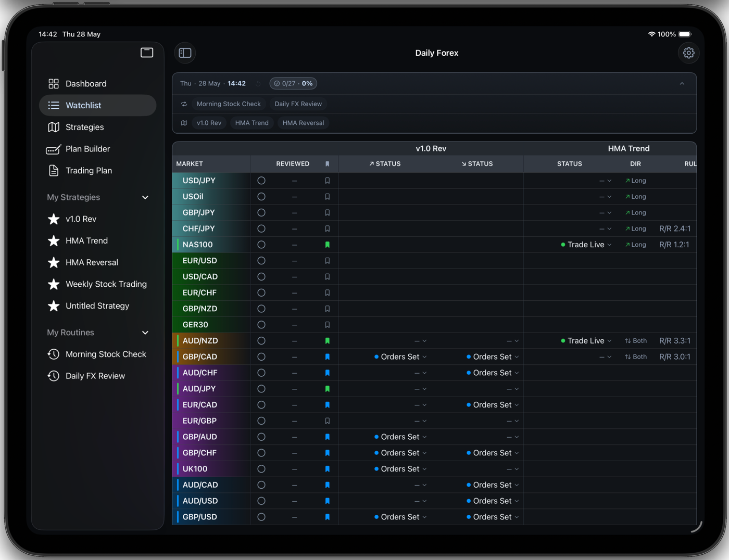The image size is (729, 560).
Task: Click the REVIEWED column header
Action: 293,164
